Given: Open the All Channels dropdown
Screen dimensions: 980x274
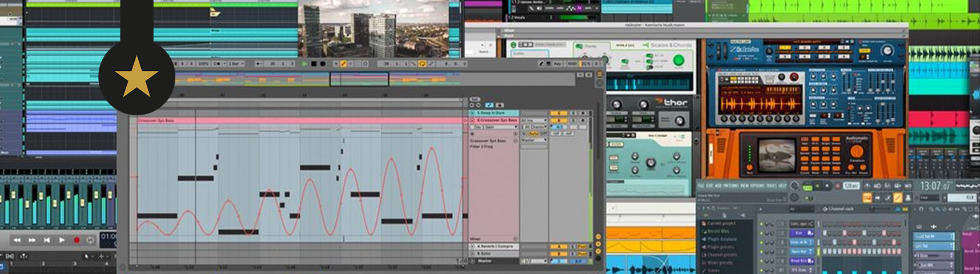Looking at the screenshot, I should pos(535,127).
